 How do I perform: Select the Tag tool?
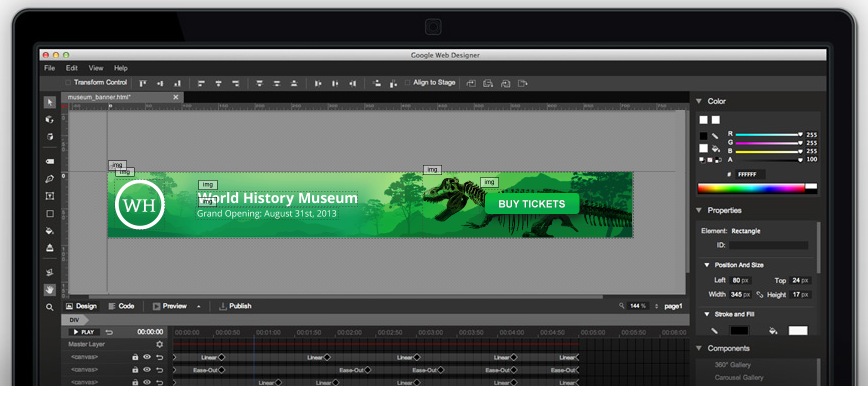[x=50, y=162]
